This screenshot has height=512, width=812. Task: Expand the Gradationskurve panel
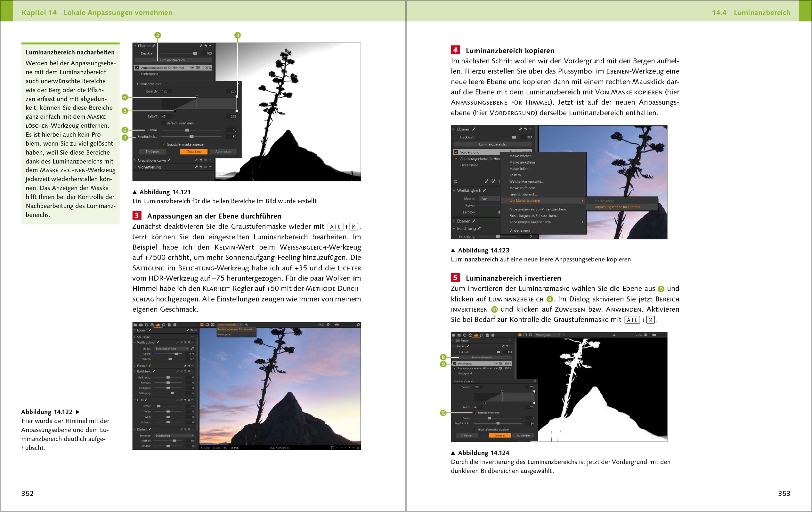(135, 160)
